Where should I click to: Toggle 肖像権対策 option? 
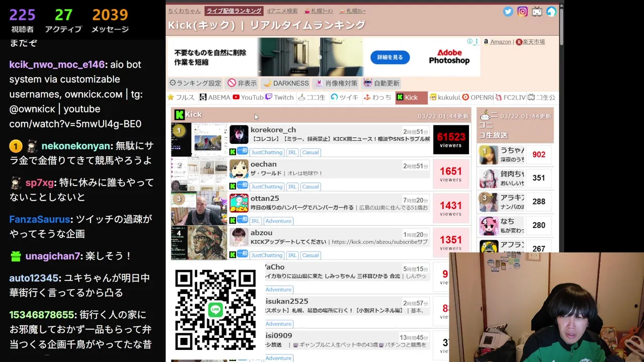pyautogui.click(x=336, y=83)
